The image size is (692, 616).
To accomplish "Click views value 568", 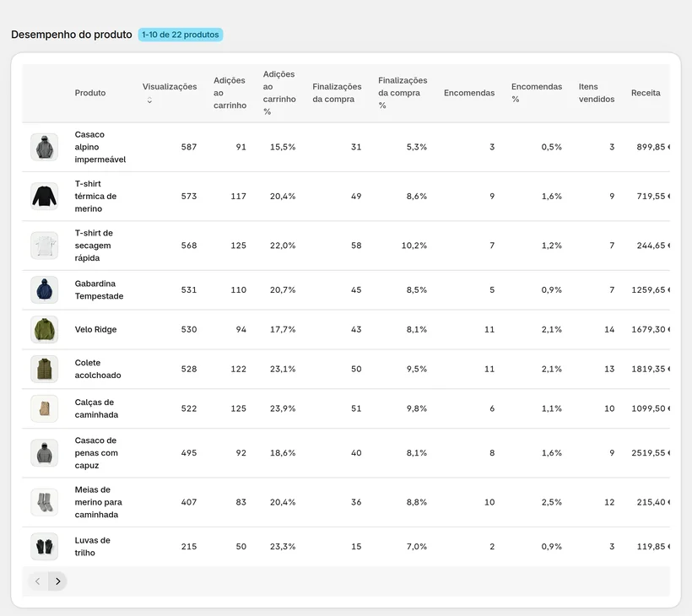I will pos(189,246).
